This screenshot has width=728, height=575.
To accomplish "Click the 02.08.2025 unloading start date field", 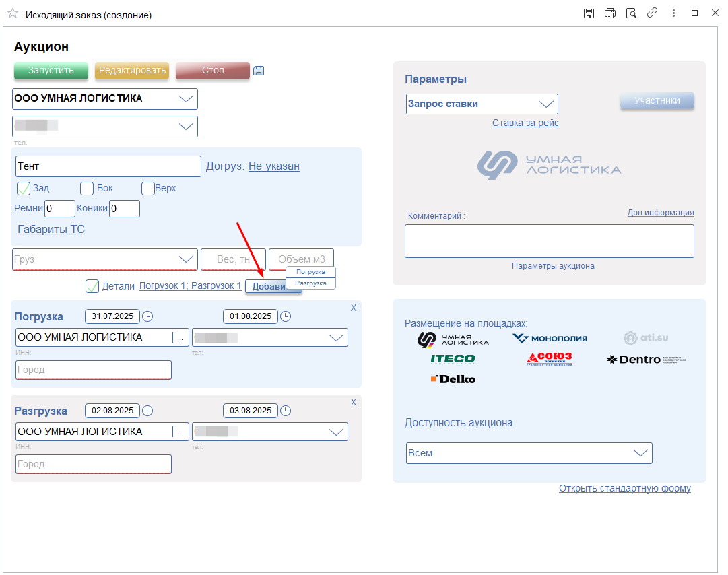I will point(112,411).
